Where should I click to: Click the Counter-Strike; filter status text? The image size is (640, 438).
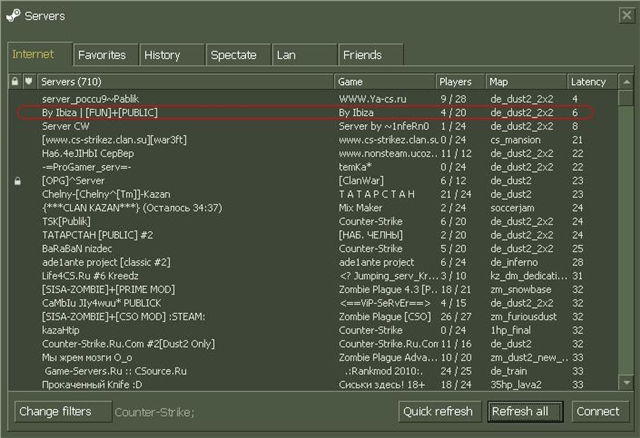[x=154, y=412]
